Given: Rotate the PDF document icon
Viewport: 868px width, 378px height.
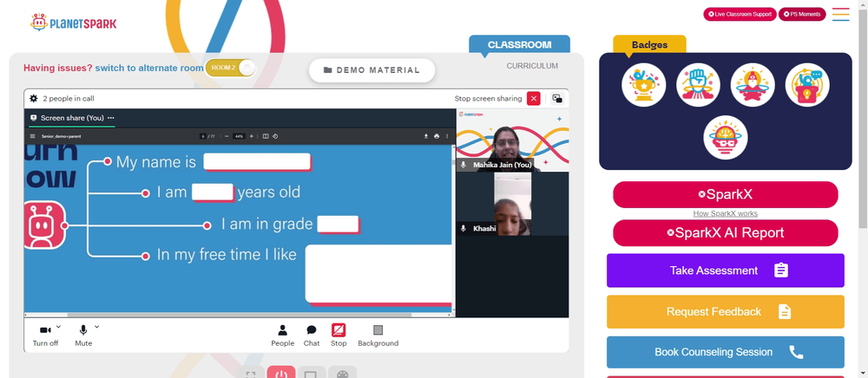Looking at the screenshot, I should click(275, 136).
